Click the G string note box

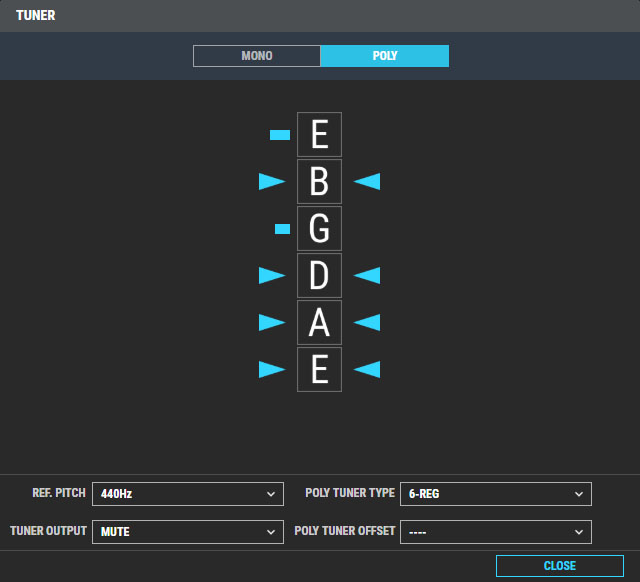pos(320,229)
